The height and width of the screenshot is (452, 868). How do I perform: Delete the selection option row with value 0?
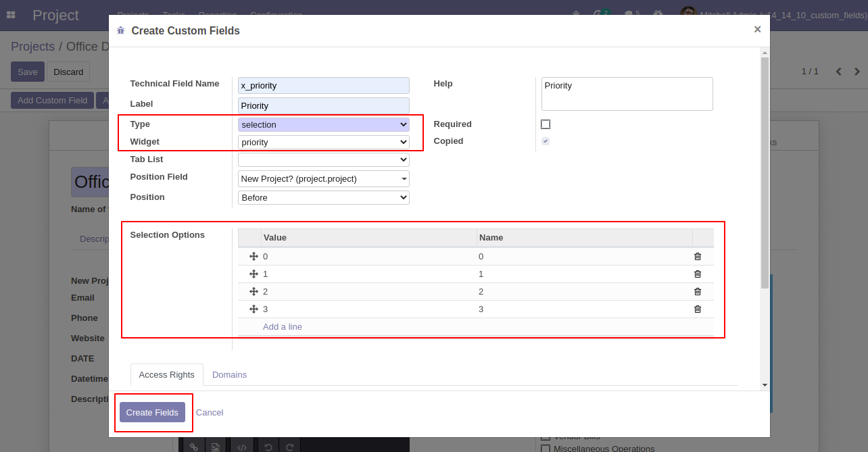pos(698,256)
